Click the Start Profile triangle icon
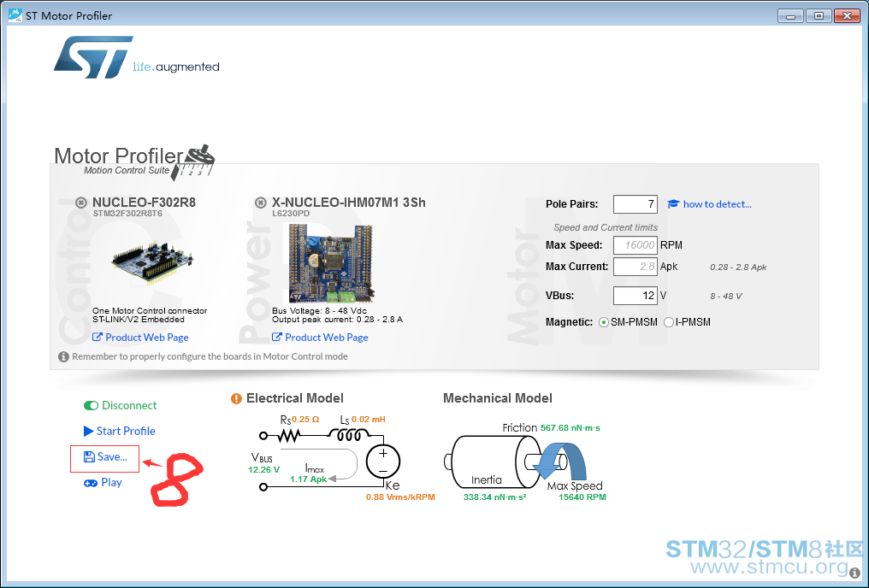 (x=88, y=431)
